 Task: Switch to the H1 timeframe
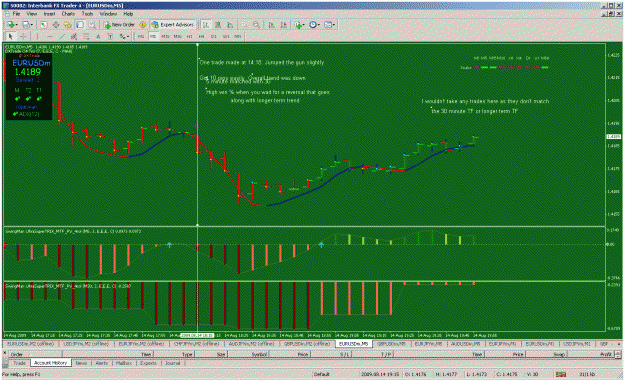190,36
